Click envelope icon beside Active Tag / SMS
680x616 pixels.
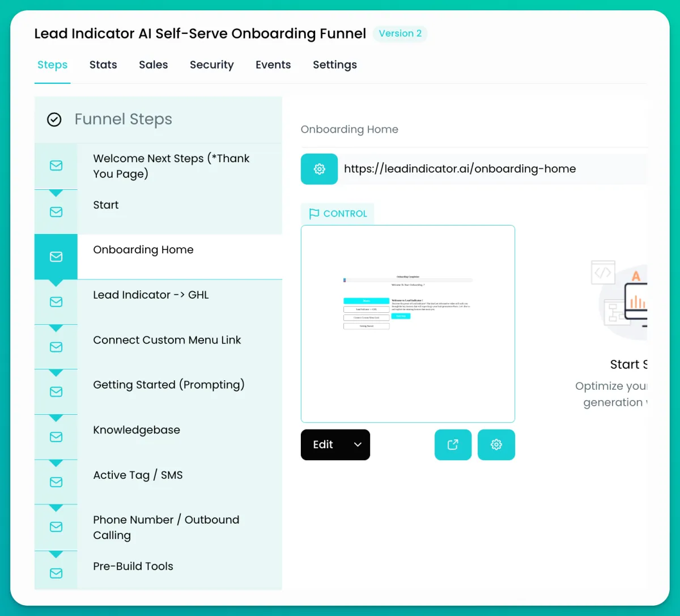pyautogui.click(x=56, y=482)
